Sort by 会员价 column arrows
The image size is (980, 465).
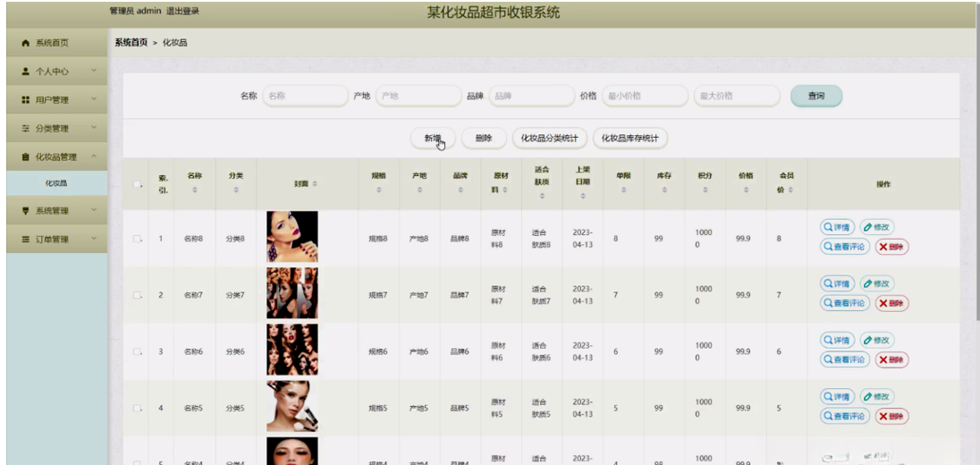click(x=791, y=190)
